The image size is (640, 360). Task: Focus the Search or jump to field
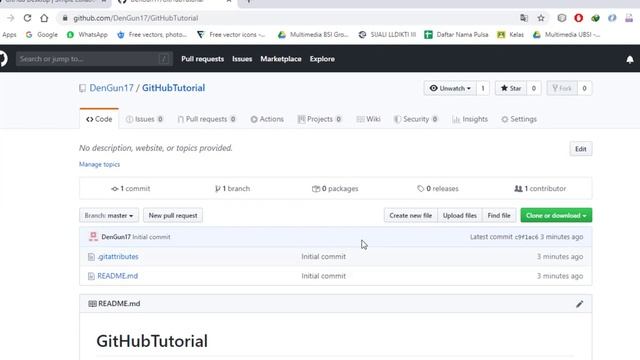pyautogui.click(x=94, y=59)
